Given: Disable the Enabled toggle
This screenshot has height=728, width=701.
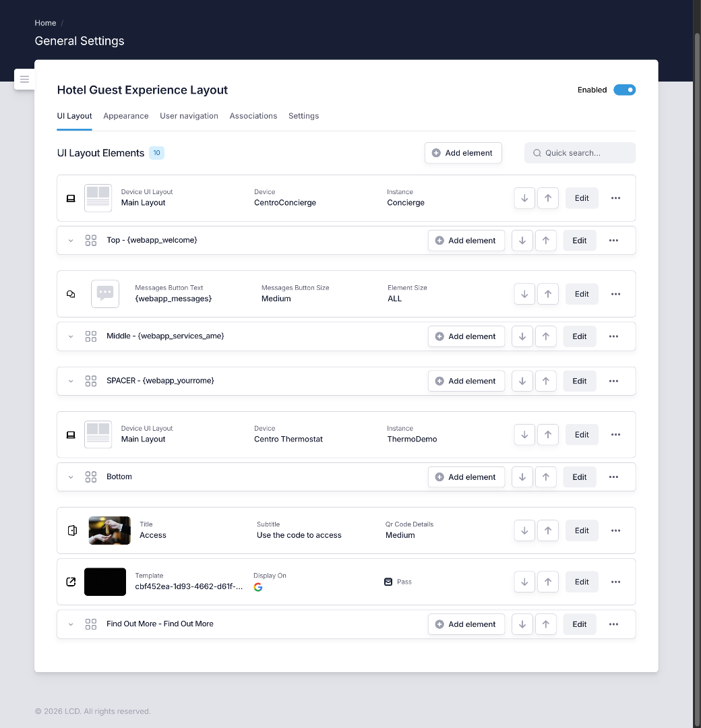Looking at the screenshot, I should coord(624,90).
